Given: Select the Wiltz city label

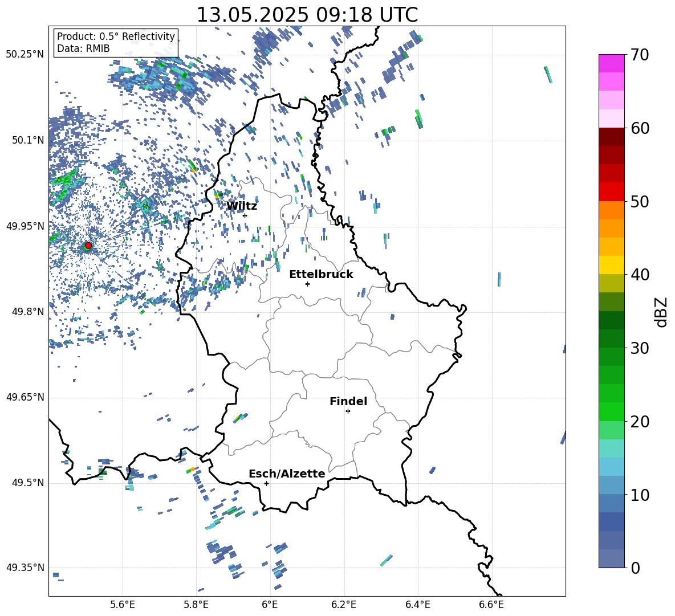Looking at the screenshot, I should (x=242, y=206).
